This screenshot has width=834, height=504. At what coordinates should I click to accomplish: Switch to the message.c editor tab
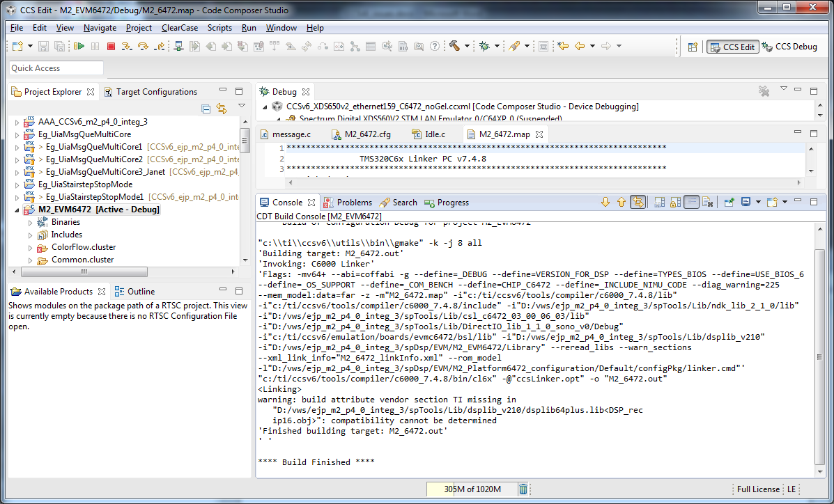pyautogui.click(x=286, y=134)
